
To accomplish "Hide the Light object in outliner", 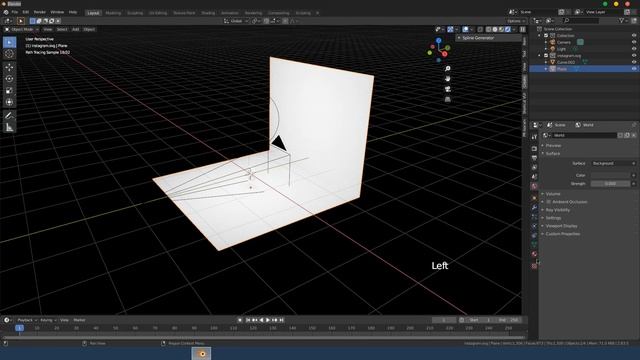I will [634, 49].
